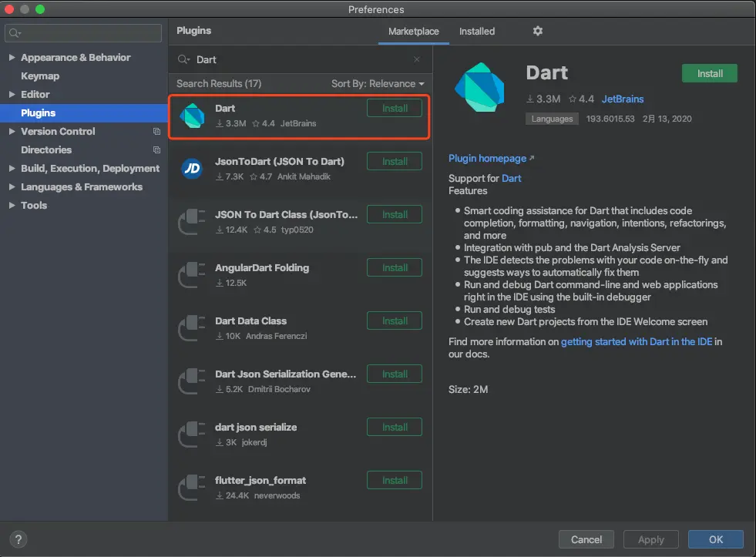Open the plugins settings gear menu
This screenshot has width=756, height=557.
click(x=538, y=31)
